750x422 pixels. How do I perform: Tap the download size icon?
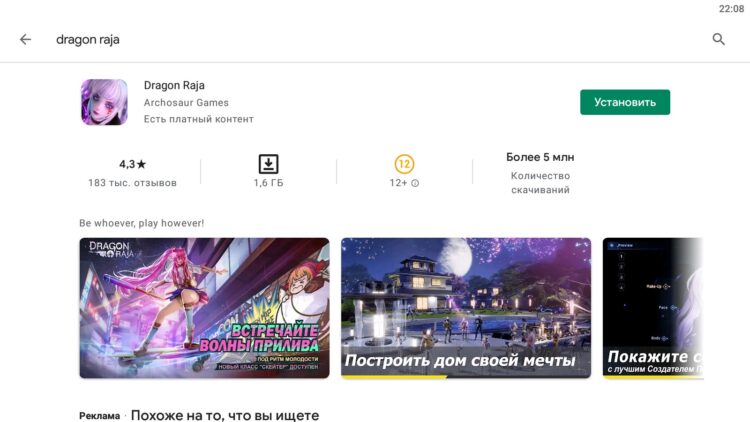pyautogui.click(x=268, y=164)
